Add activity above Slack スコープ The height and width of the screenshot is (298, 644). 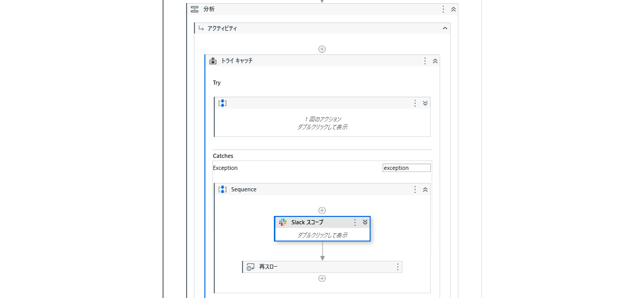tap(322, 211)
